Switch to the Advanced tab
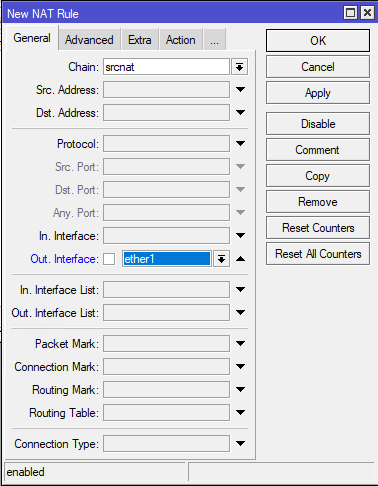Screen dimensions: 378x486 click(x=89, y=40)
